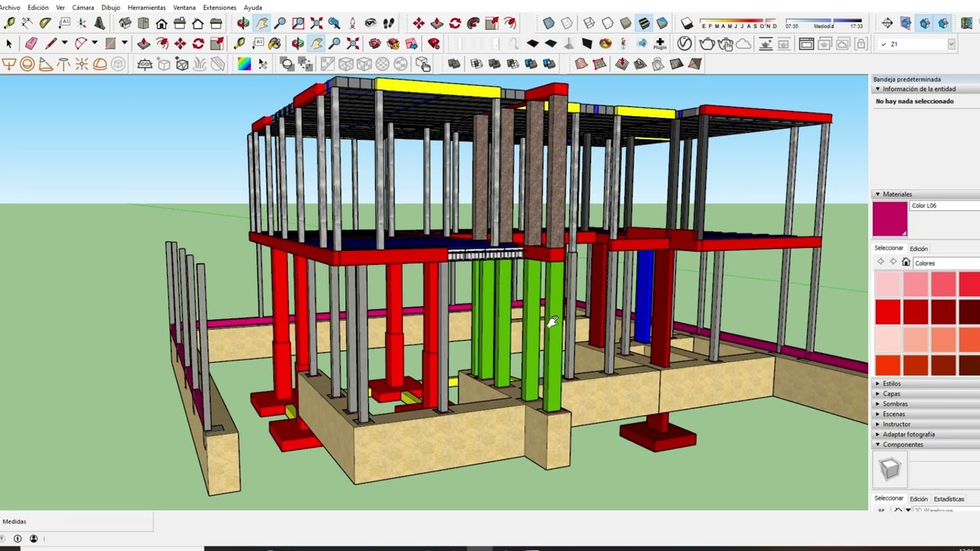Screen dimensions: 980x551
Task: Click the user sign-in icon in status bar
Action: click(34, 539)
